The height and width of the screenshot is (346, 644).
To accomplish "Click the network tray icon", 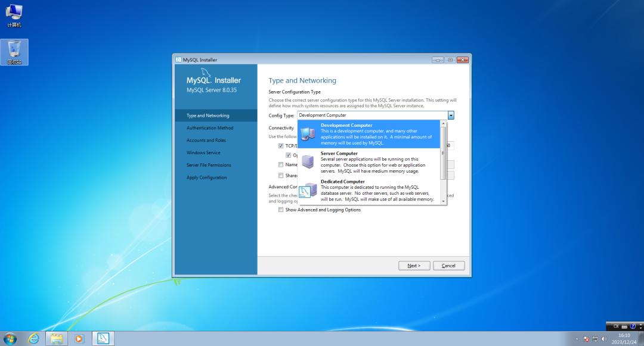I will [595, 339].
